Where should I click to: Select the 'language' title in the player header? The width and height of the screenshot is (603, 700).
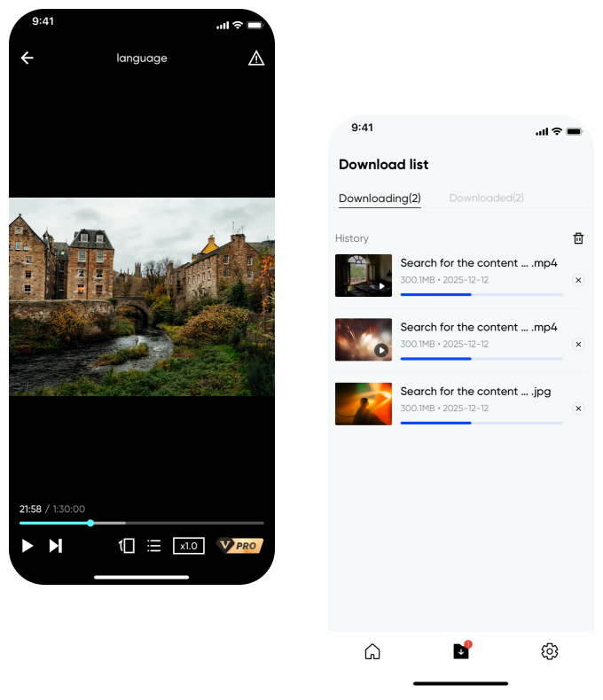[142, 58]
